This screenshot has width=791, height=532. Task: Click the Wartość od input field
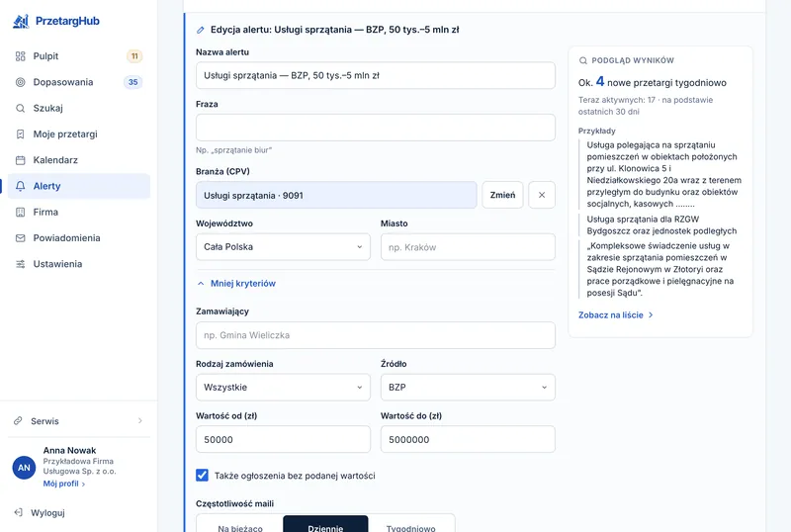[283, 439]
